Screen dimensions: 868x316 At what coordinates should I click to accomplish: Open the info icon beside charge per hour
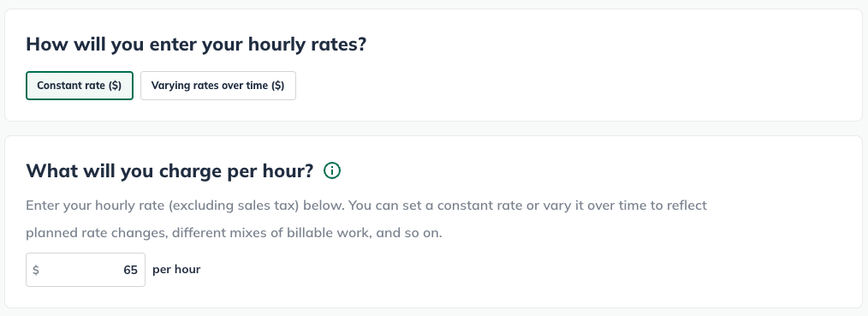(332, 171)
